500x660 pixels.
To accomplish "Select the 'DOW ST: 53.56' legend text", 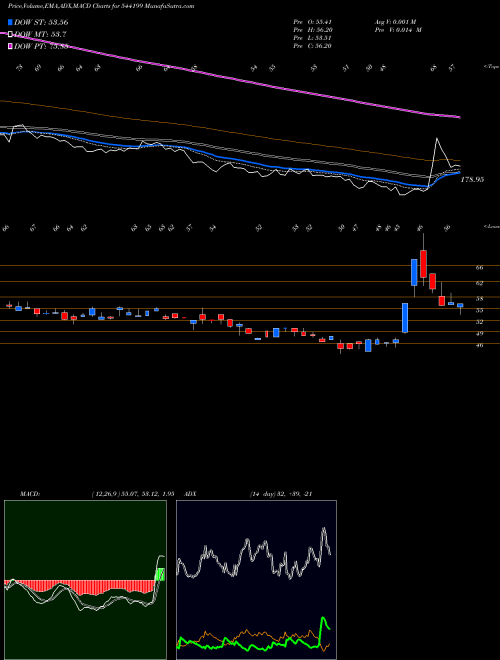I will point(41,22).
